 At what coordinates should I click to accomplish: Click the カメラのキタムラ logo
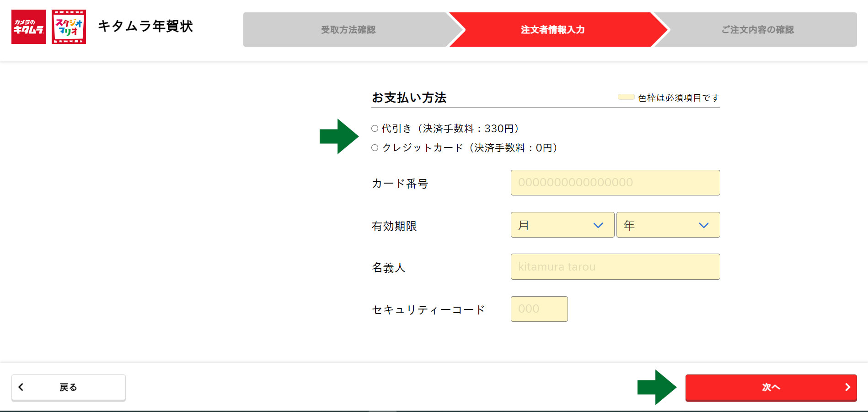[x=28, y=27]
